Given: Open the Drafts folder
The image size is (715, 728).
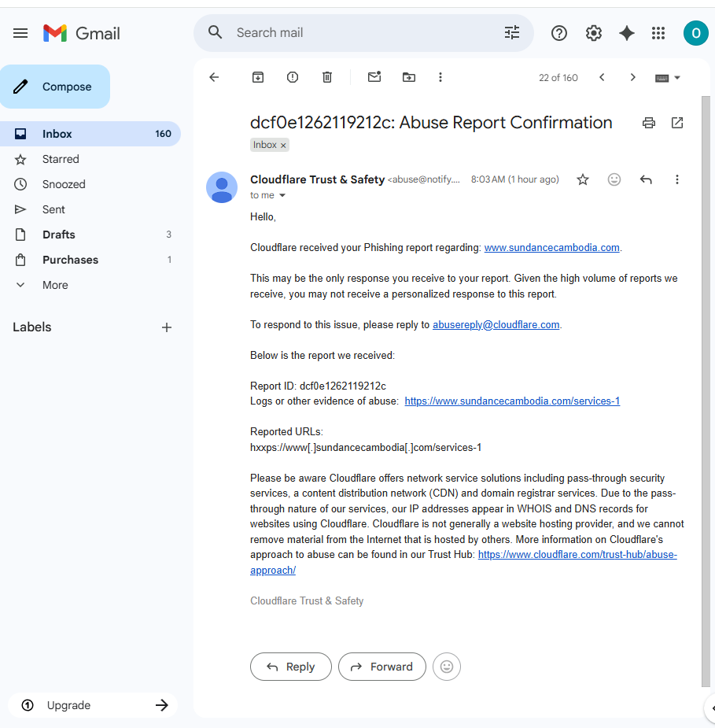Looking at the screenshot, I should 90,235.
